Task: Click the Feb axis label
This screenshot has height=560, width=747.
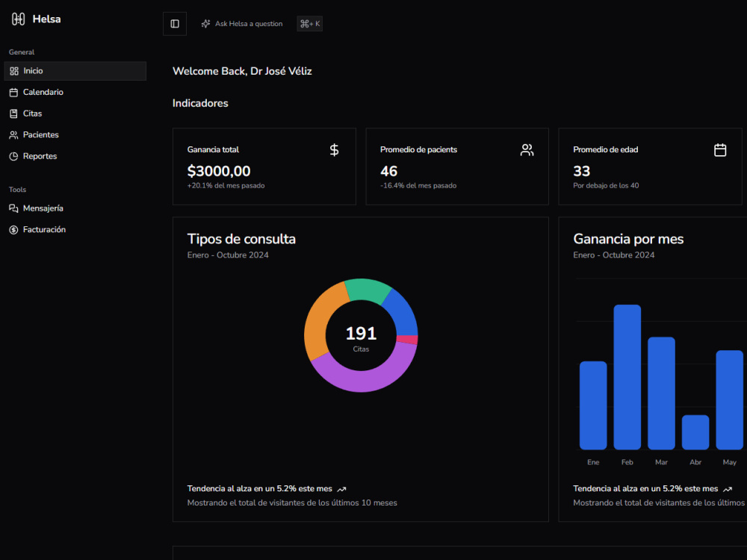Action: (x=627, y=462)
